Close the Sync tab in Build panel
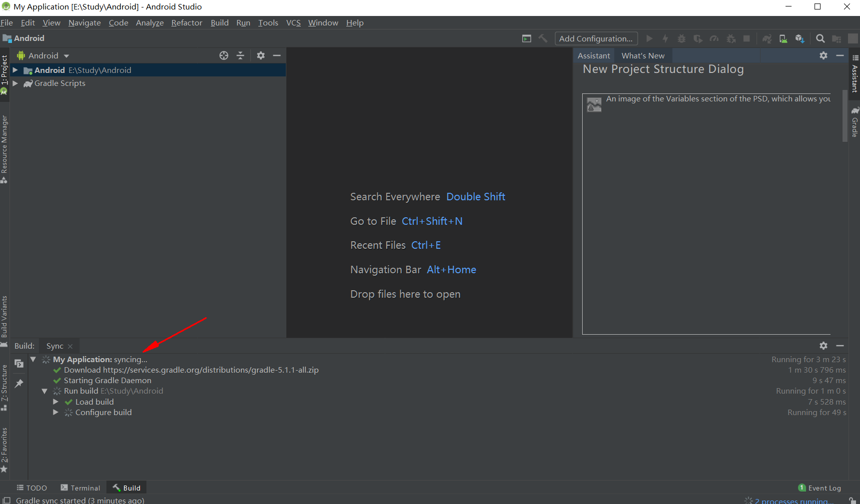 (70, 346)
